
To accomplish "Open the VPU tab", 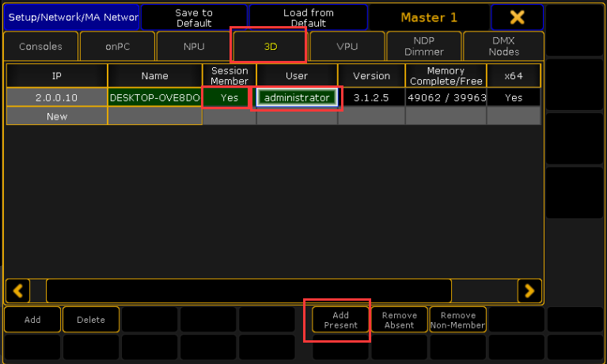I will click(347, 47).
